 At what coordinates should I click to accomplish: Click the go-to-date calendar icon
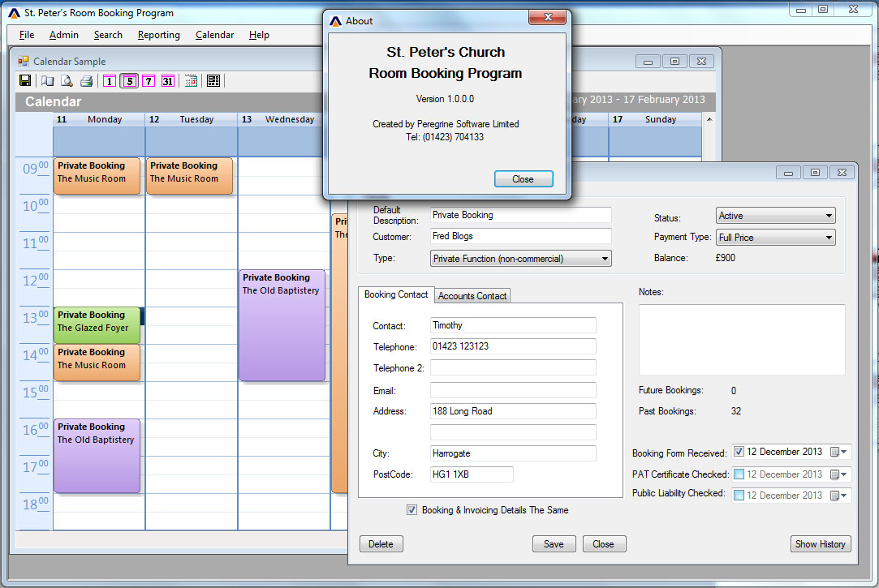192,81
